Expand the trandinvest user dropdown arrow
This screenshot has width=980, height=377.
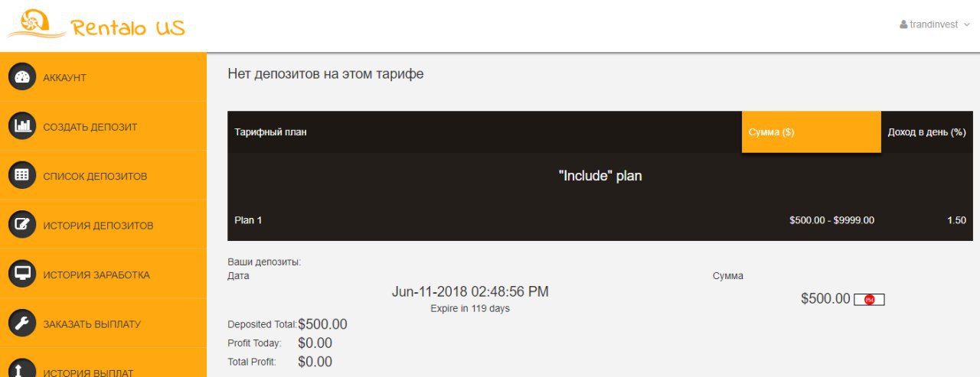pos(966,24)
